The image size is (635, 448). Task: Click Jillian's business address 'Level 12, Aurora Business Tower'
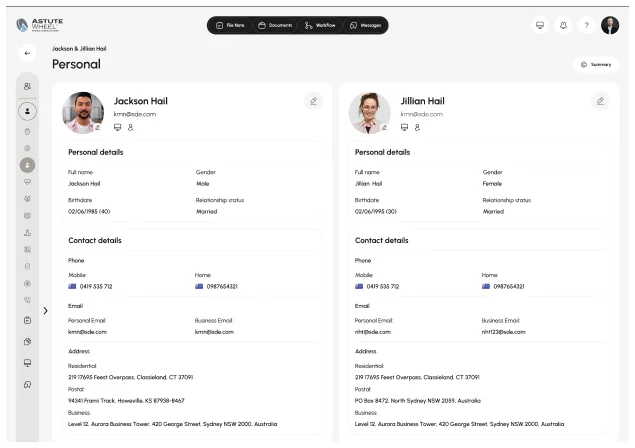click(x=459, y=424)
